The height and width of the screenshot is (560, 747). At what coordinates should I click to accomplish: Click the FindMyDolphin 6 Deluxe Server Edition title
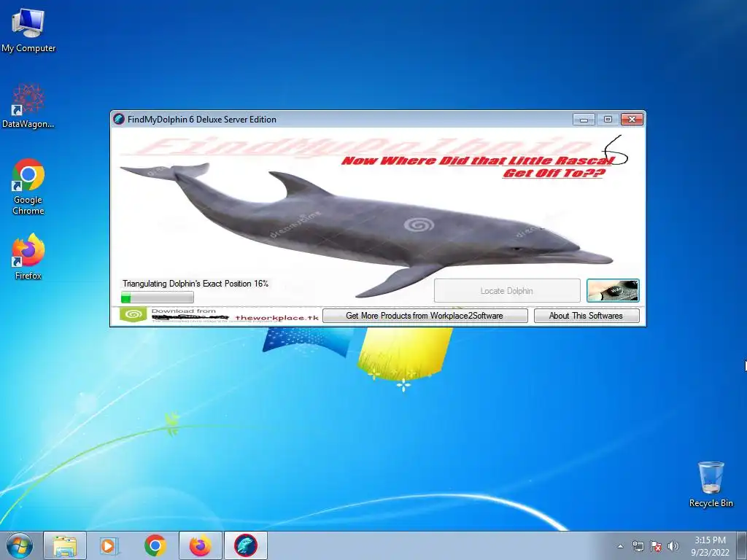click(x=202, y=120)
